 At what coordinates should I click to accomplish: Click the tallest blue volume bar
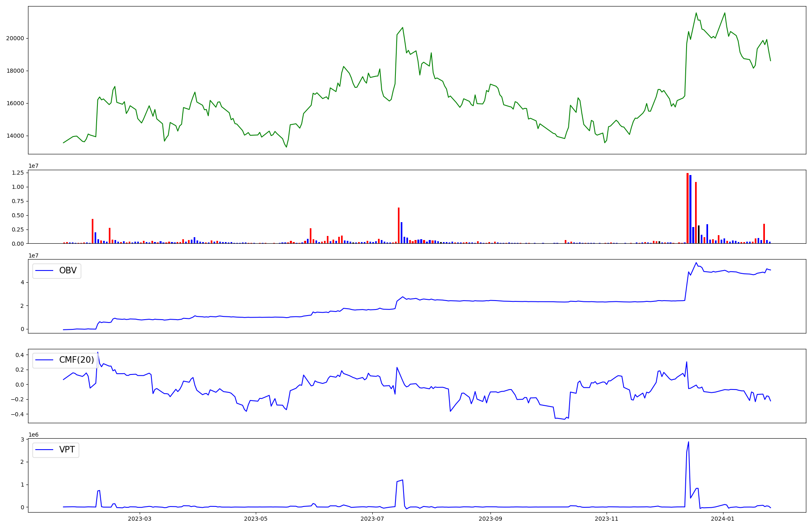pos(690,209)
